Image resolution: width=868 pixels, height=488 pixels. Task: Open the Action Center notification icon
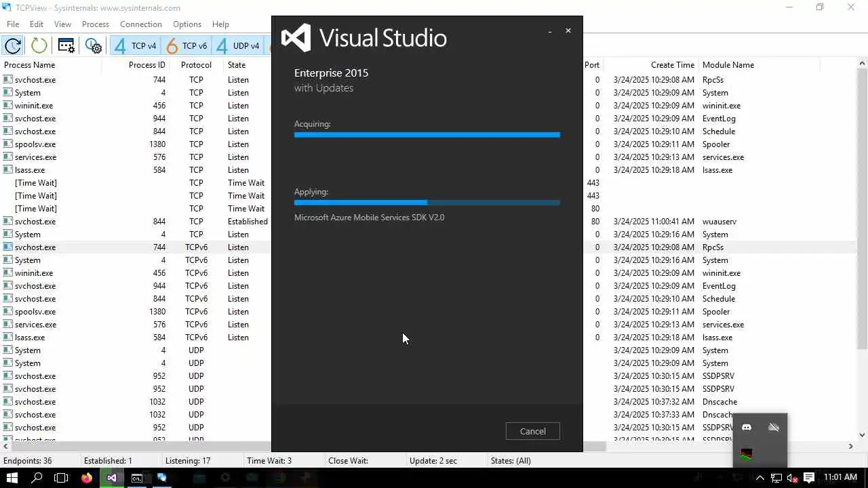coord(809,478)
